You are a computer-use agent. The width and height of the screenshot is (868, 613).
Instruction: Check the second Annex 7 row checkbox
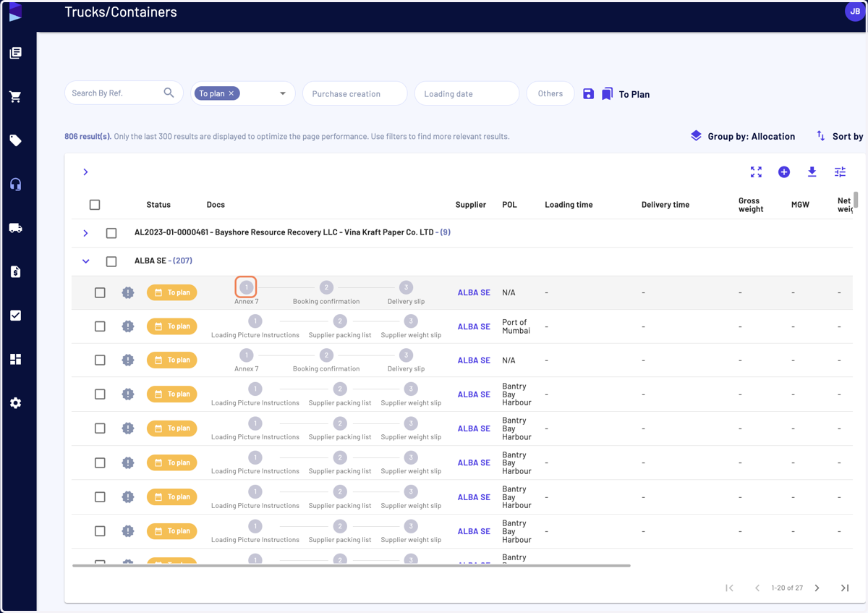[100, 360]
